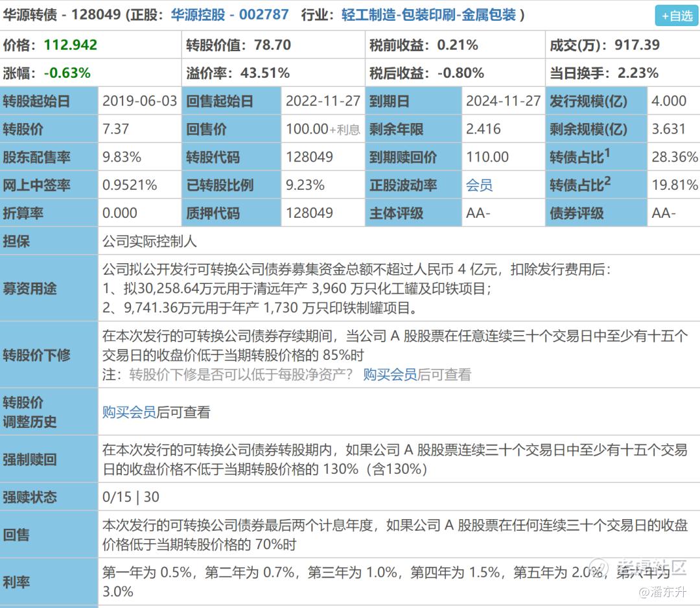Click the 会员 link beside 正股波动率

(x=479, y=185)
